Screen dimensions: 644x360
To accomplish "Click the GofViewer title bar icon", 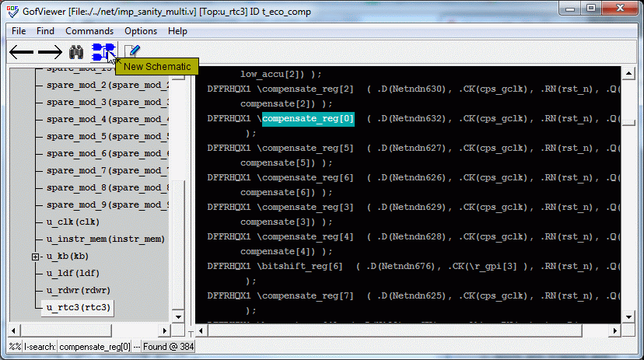I will (x=12, y=11).
